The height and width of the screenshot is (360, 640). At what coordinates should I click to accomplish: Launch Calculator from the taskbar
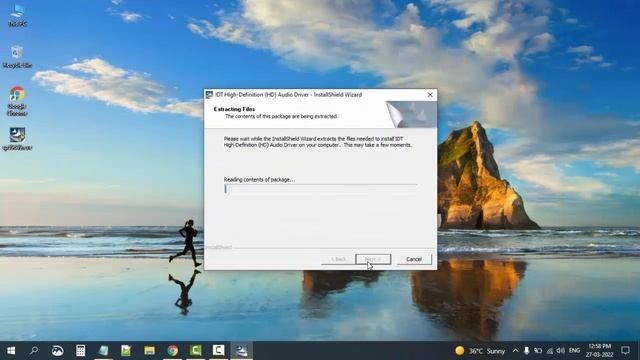click(x=80, y=351)
